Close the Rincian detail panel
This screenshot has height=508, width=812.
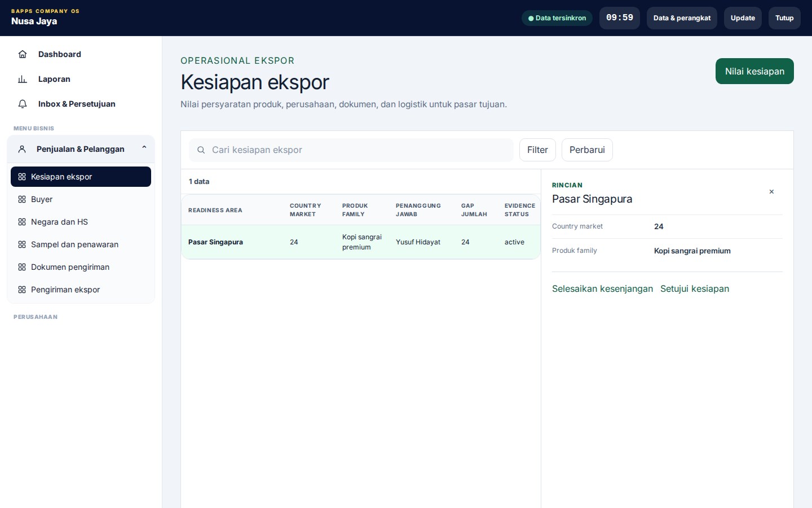(x=771, y=192)
